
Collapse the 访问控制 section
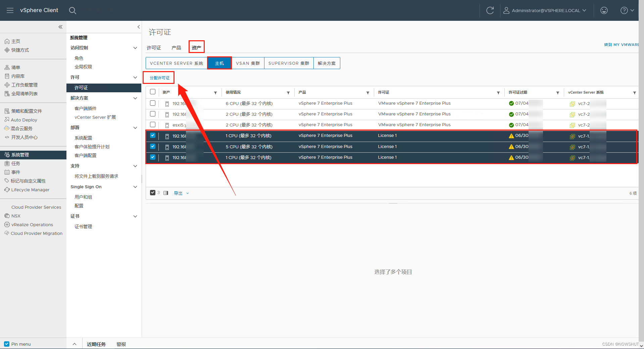click(x=135, y=48)
